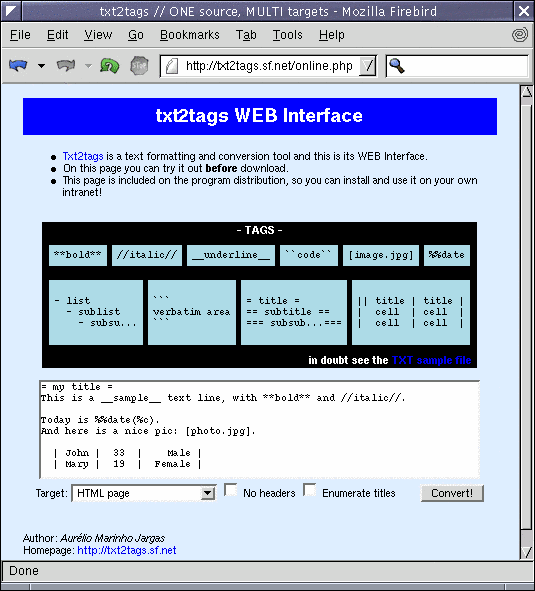Viewport: 535px width, 591px height.
Task: Open the URL bar history dropdown
Action: pyautogui.click(x=367, y=66)
